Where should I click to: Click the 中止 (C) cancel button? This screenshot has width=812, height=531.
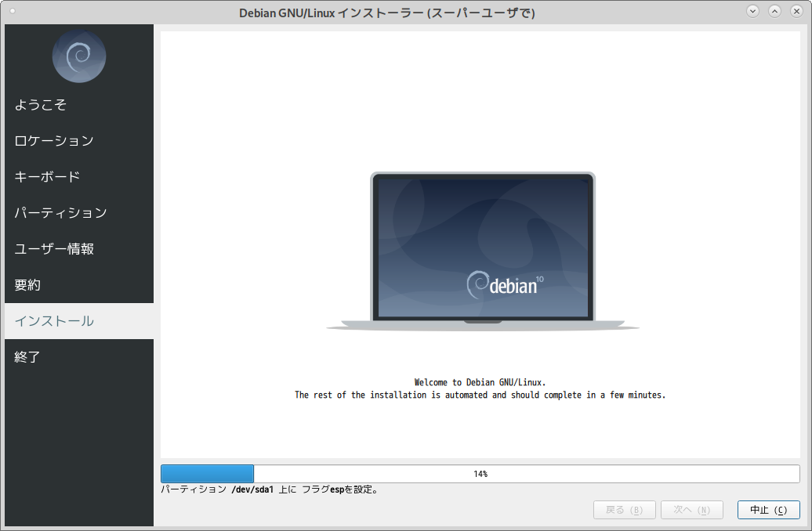768,510
